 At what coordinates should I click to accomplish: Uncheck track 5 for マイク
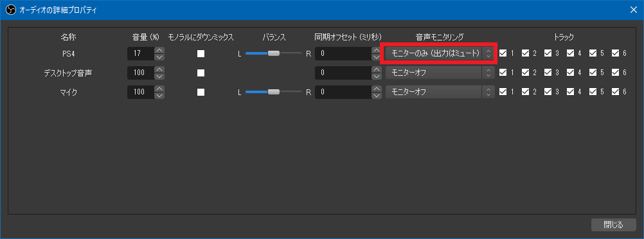(593, 92)
